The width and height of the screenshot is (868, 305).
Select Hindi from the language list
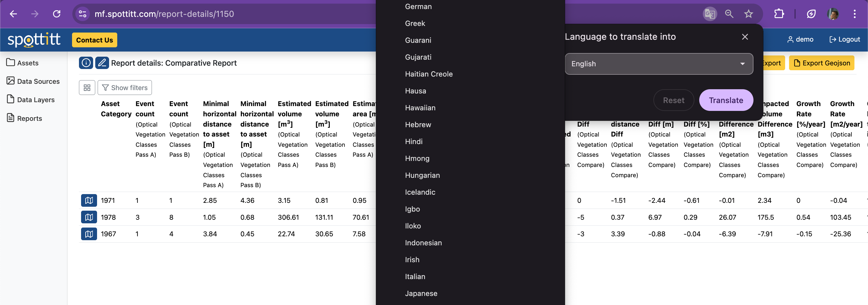click(x=414, y=142)
